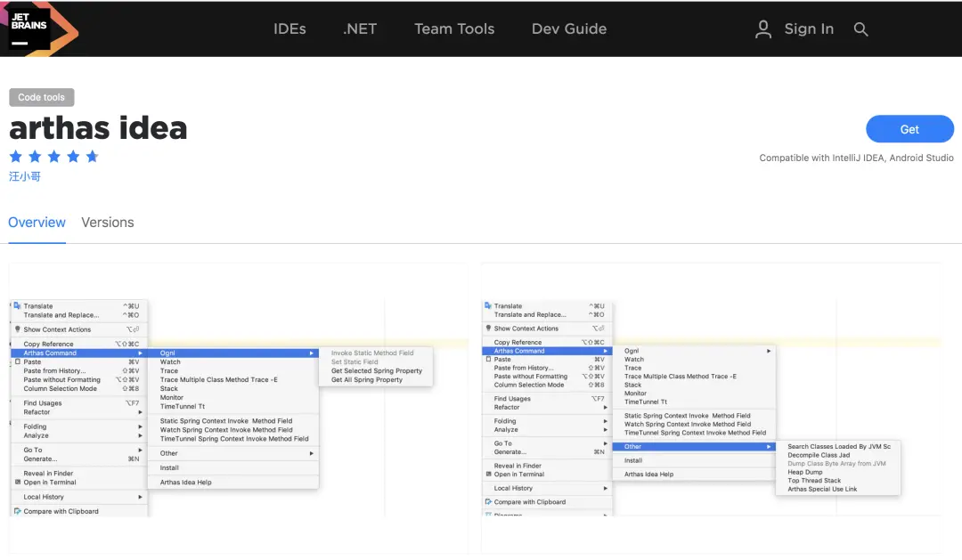Click the Code tools tag
The height and width of the screenshot is (560, 962).
click(x=41, y=97)
